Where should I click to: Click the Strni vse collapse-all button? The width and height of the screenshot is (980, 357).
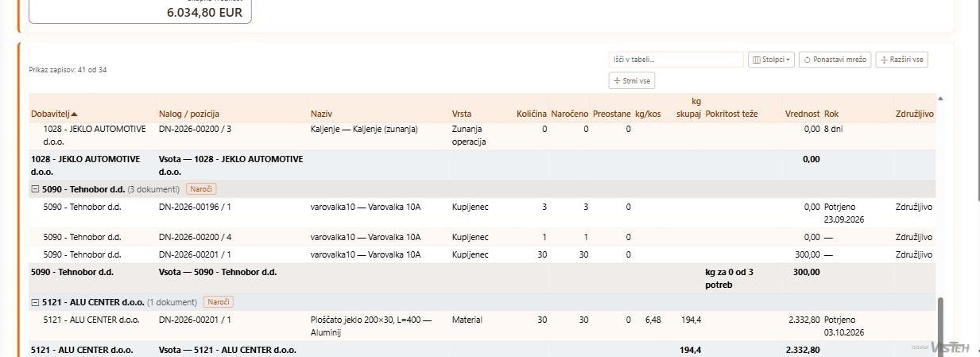pyautogui.click(x=632, y=80)
